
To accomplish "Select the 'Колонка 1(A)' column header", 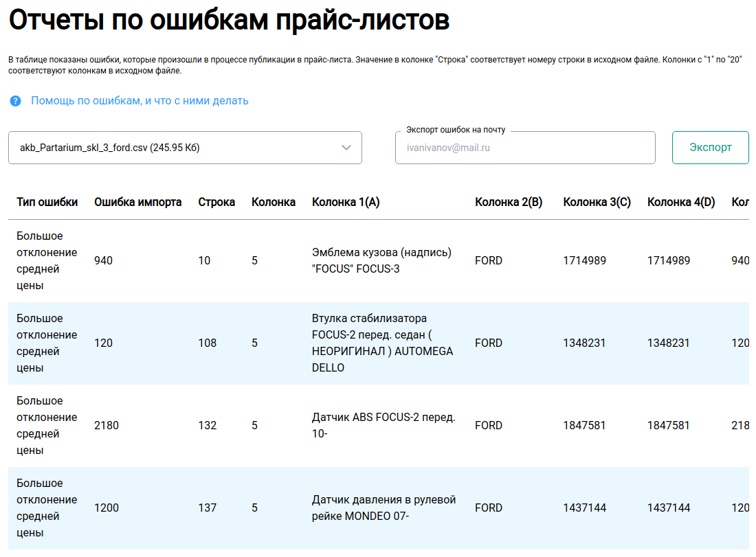I will (x=346, y=202).
